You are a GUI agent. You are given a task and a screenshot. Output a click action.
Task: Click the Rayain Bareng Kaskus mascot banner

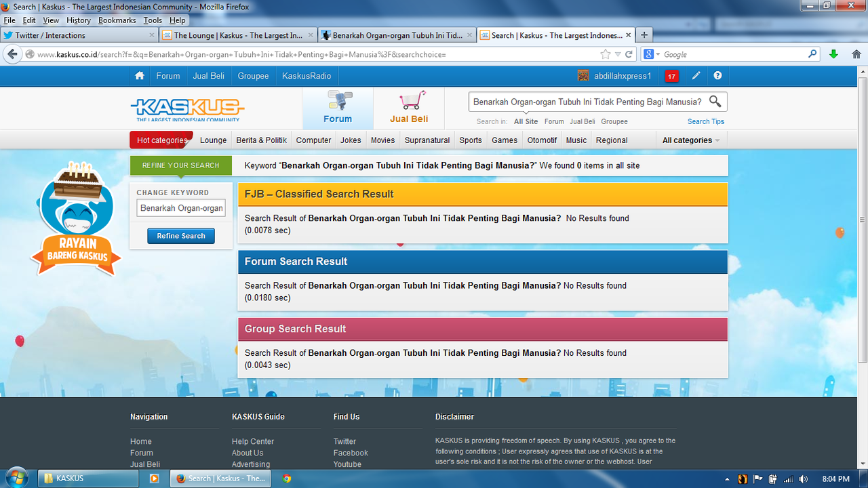pyautogui.click(x=75, y=218)
